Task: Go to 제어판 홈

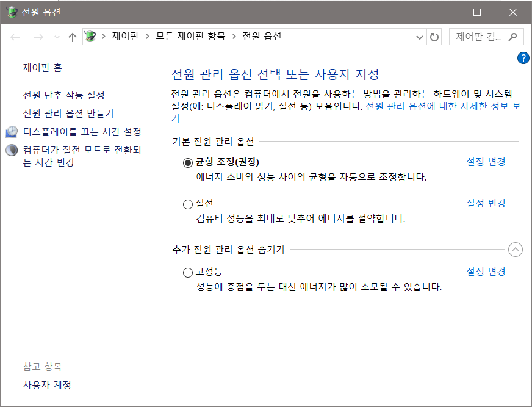Action: tap(43, 68)
